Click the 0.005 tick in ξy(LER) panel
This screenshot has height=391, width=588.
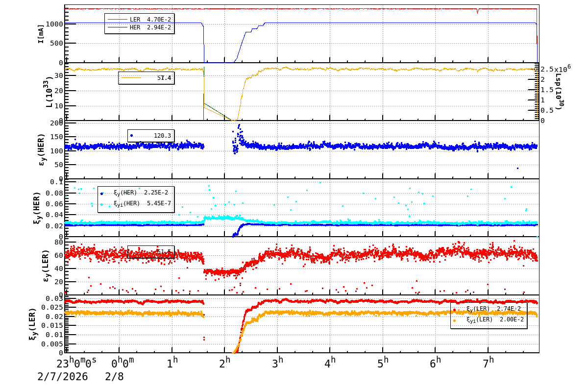52,344
